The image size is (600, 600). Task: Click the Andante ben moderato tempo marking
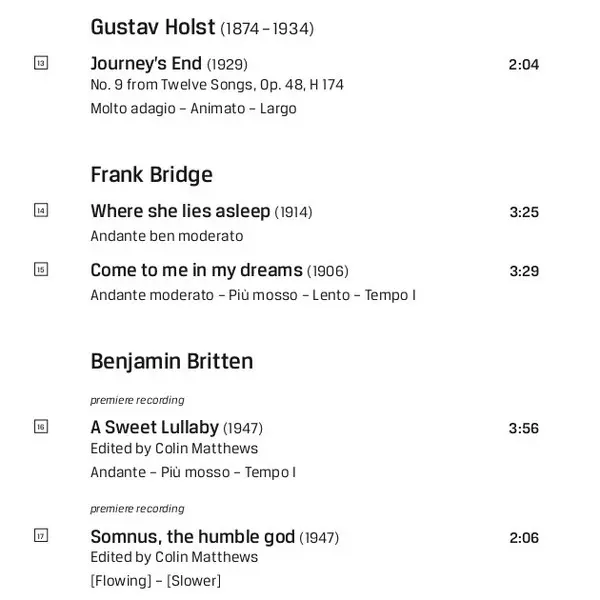166,236
